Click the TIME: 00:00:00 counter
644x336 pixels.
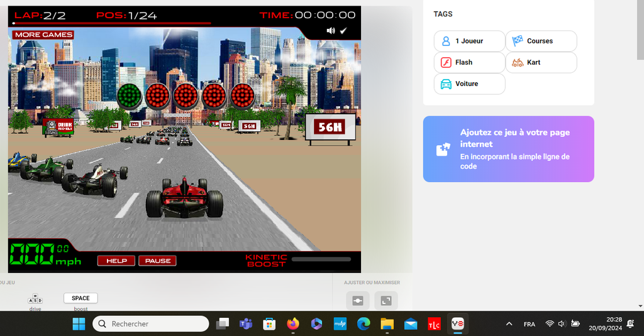click(308, 15)
